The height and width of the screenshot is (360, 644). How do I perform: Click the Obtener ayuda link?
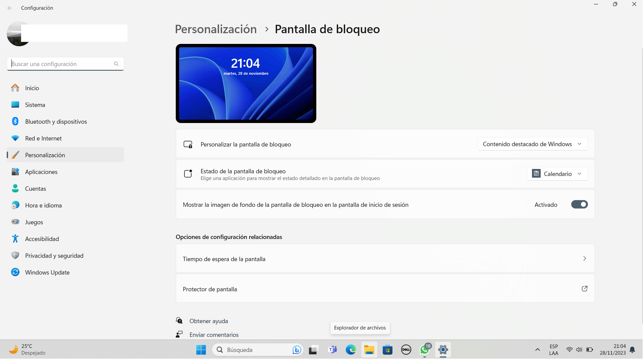(209, 321)
